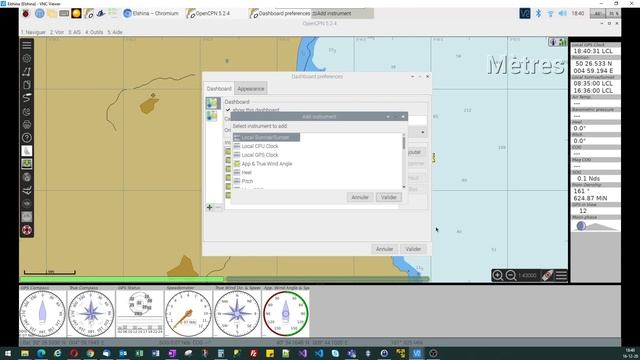Viewport: 640px width, 360px height.
Task: Click the Ajouter button behind the dialog
Action: tap(416, 152)
